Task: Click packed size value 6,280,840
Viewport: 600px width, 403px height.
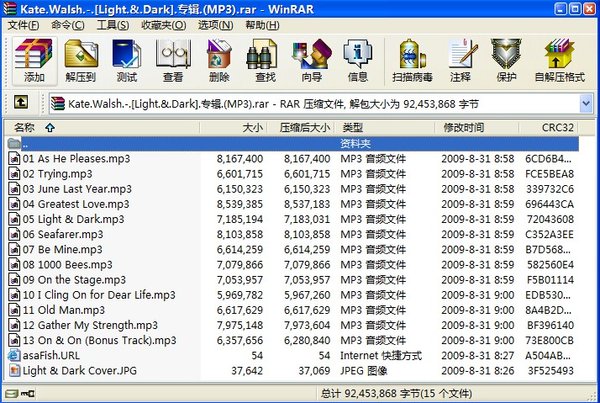Action: [307, 340]
